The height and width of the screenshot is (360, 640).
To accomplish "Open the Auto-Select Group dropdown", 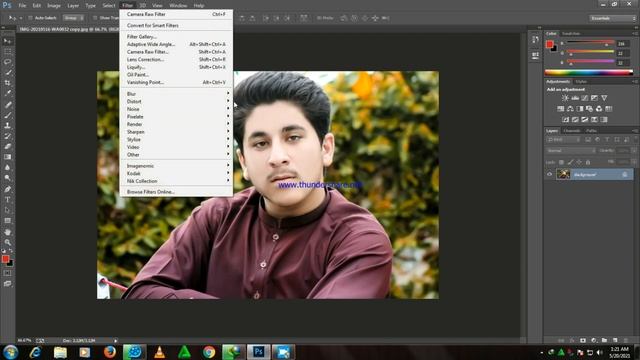I will coord(73,18).
